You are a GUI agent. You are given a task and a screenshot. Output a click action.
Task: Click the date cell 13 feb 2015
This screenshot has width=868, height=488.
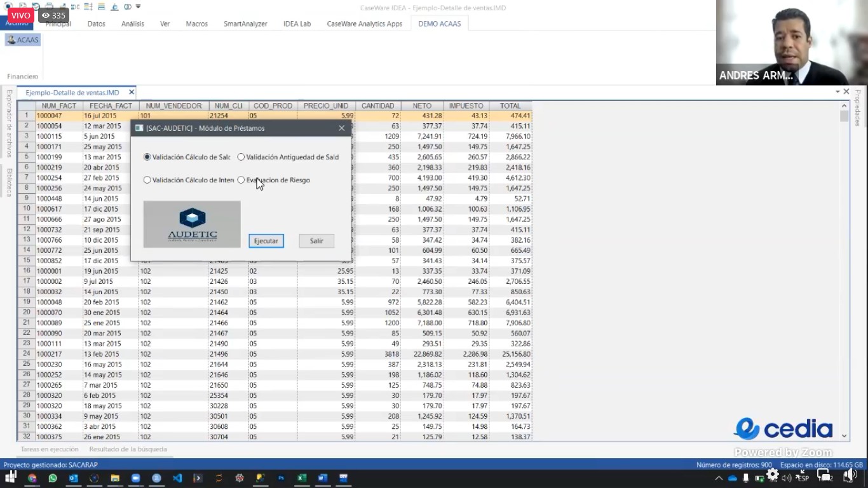click(x=111, y=354)
